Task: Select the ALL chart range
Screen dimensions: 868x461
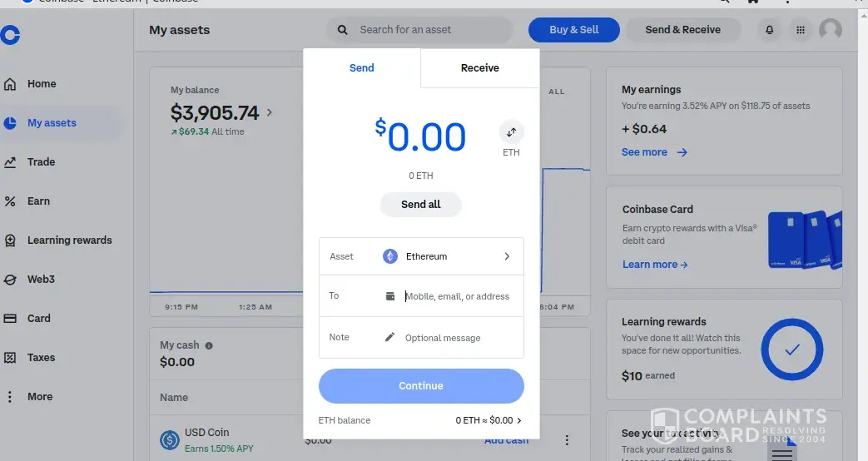Action: [557, 92]
